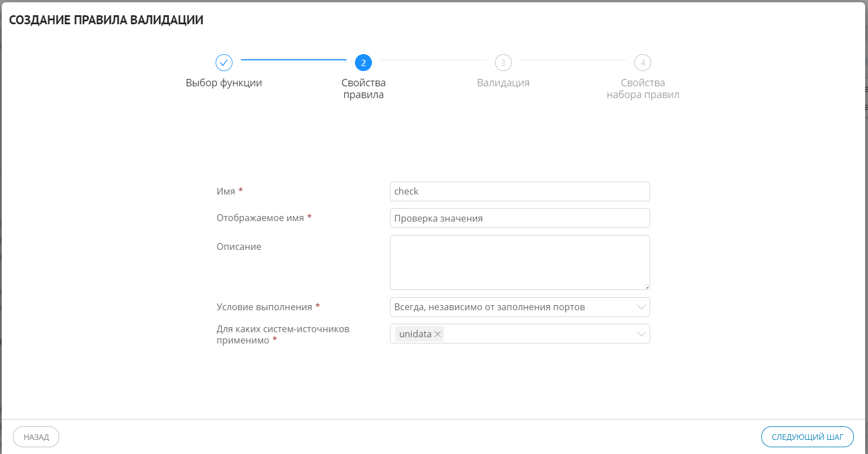Click the resize handle of the Описание textarea
This screenshot has height=454, width=868.
647,286
